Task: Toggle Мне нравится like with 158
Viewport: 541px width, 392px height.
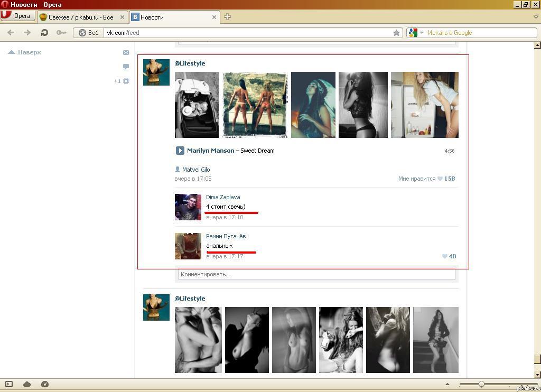Action: point(426,179)
